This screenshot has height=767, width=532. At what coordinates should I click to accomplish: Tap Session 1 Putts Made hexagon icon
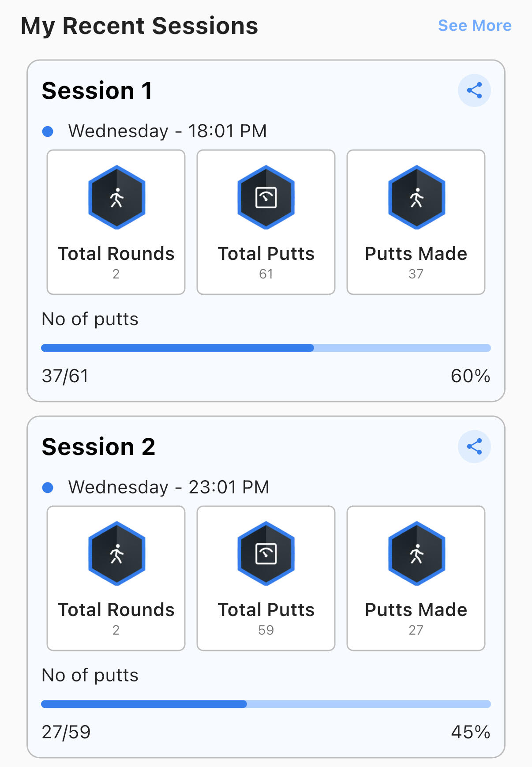coord(416,197)
